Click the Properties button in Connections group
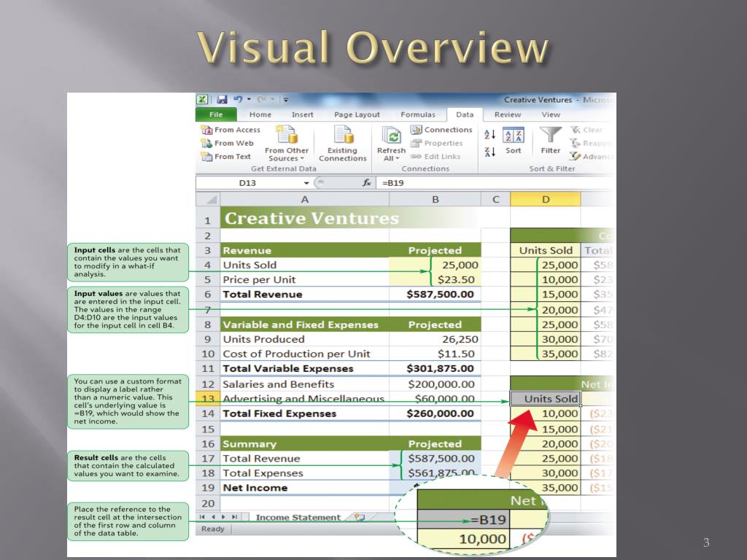Viewport: 747px width, 560px height. 436,143
